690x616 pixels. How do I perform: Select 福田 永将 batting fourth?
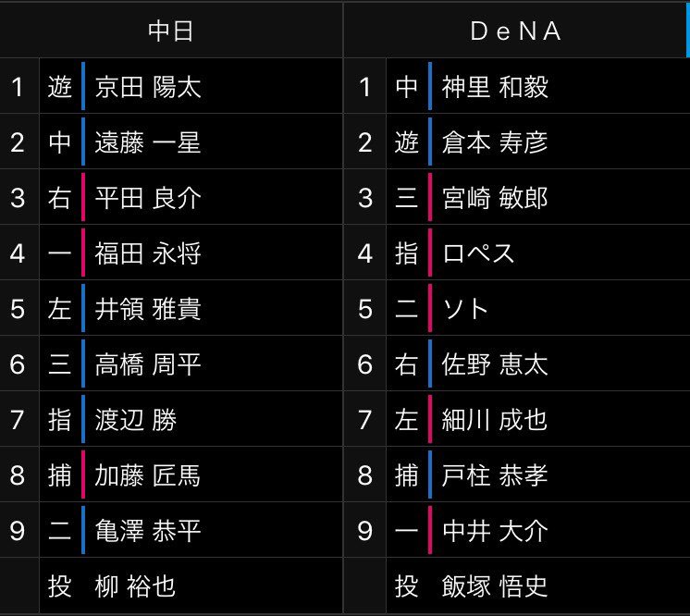(x=148, y=253)
